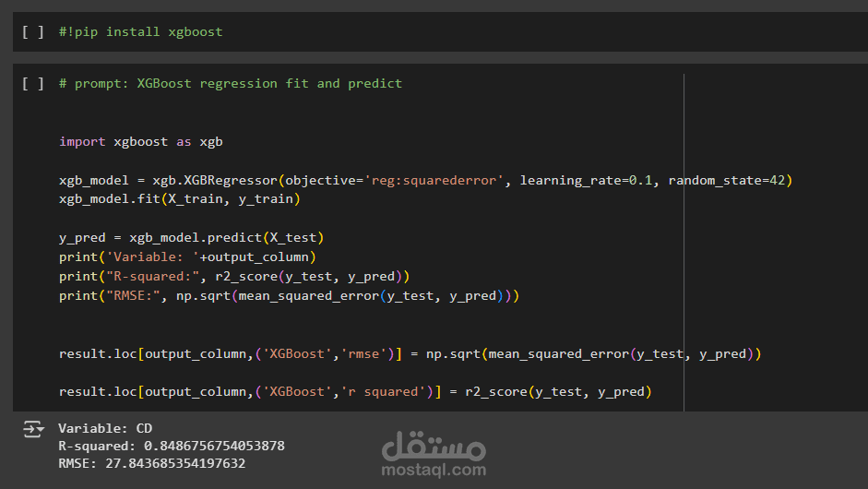The width and height of the screenshot is (868, 489).
Task: Click the print "R-squared:" r2_score line
Action: [x=234, y=277]
